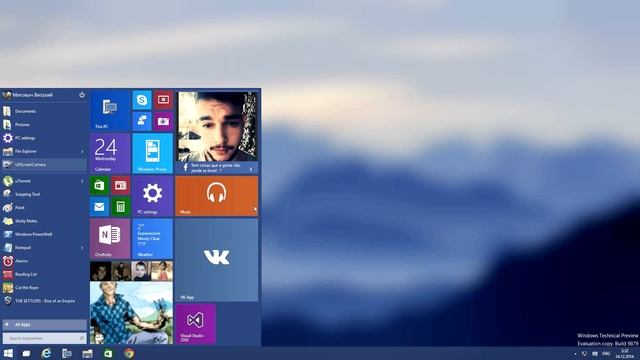
Task: Expand File Explorer jump list arrow
Action: (x=82, y=152)
